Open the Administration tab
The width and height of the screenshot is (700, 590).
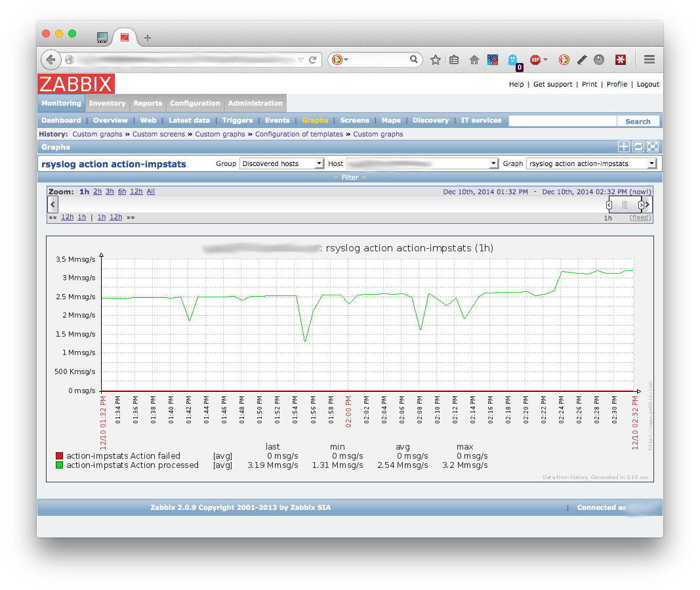[x=255, y=103]
